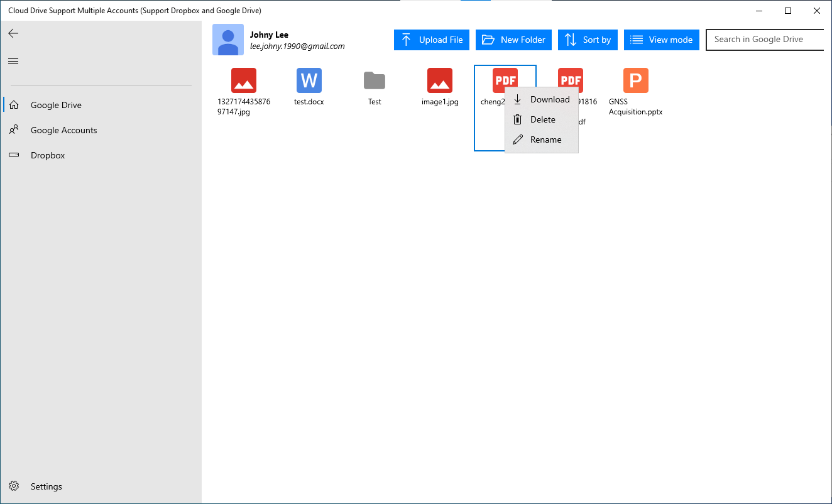Image resolution: width=832 pixels, height=504 pixels.
Task: Click the Upload File button
Action: point(432,40)
